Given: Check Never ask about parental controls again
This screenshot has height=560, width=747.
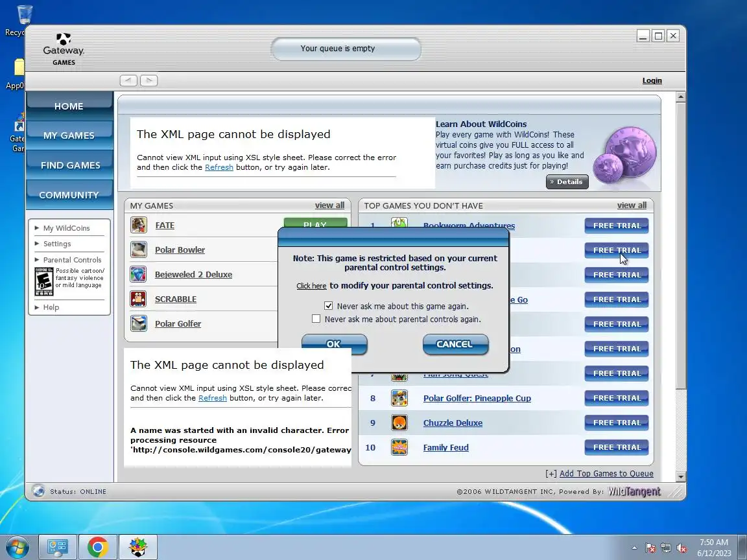Looking at the screenshot, I should point(316,319).
